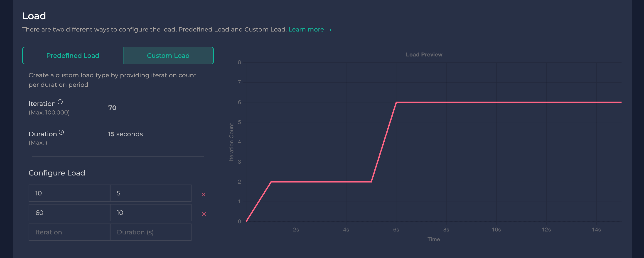Select the Custom Load tab
The image size is (644, 258).
coord(168,56)
